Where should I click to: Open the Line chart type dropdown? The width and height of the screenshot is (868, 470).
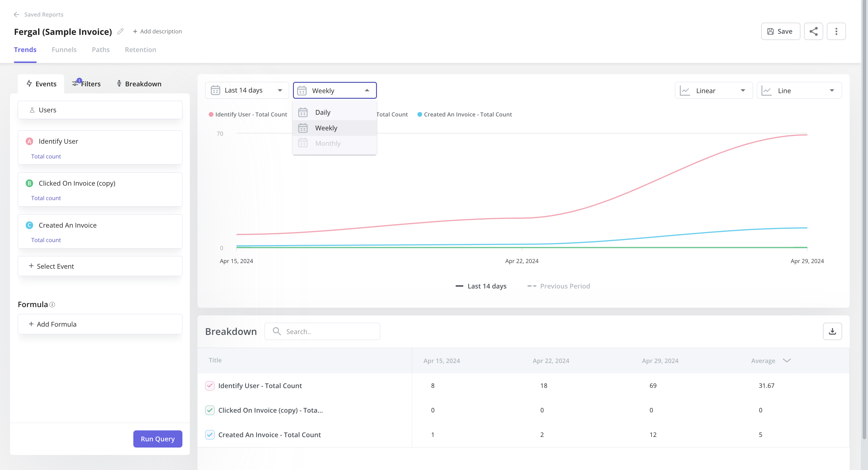pyautogui.click(x=799, y=90)
